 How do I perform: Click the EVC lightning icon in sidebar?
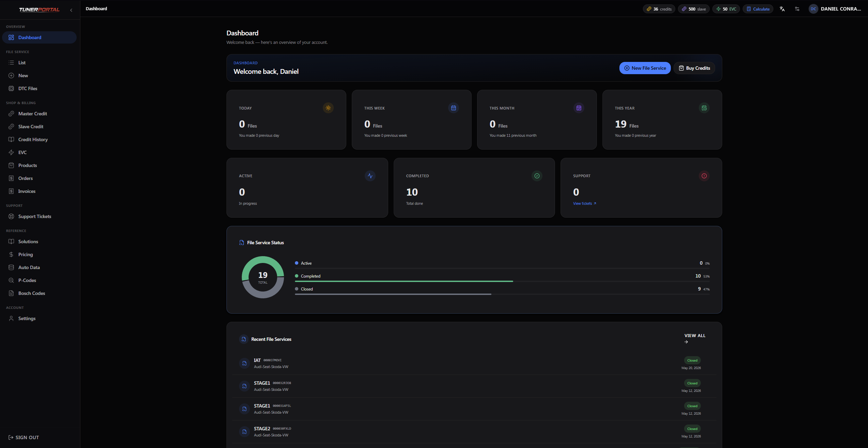coord(11,152)
